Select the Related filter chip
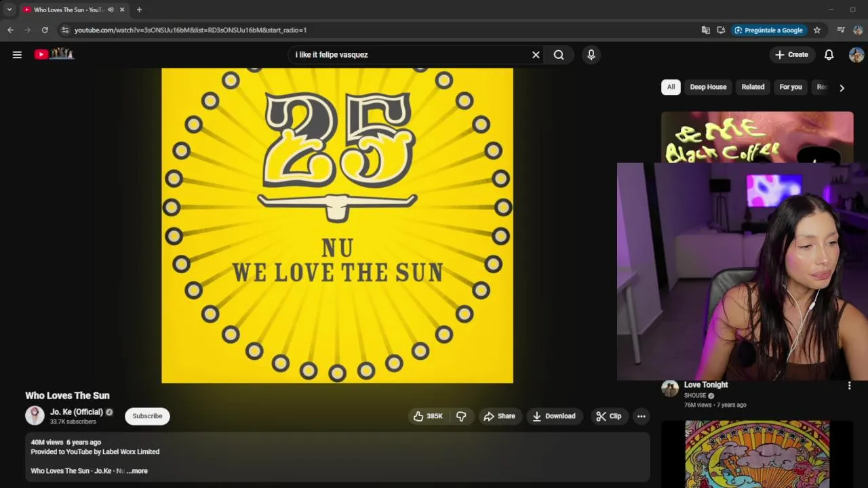868x488 pixels. (x=753, y=87)
